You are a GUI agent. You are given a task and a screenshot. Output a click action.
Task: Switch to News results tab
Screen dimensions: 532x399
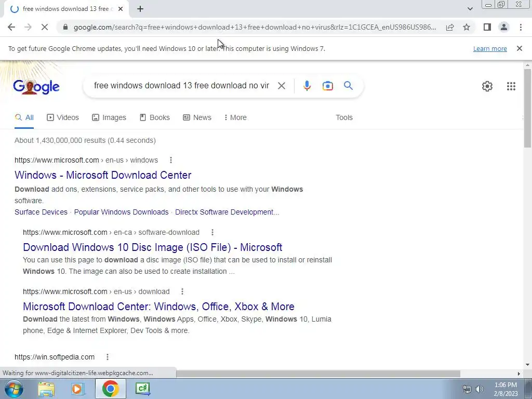(x=197, y=117)
